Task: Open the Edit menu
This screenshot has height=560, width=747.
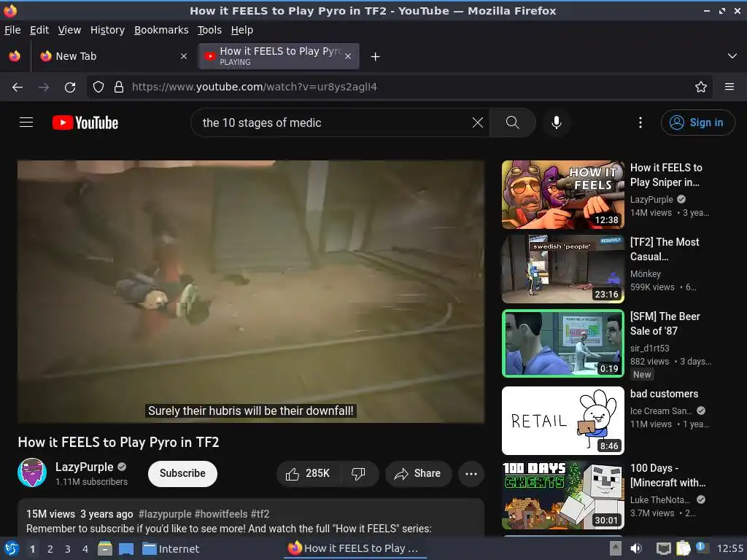Action: (x=39, y=30)
